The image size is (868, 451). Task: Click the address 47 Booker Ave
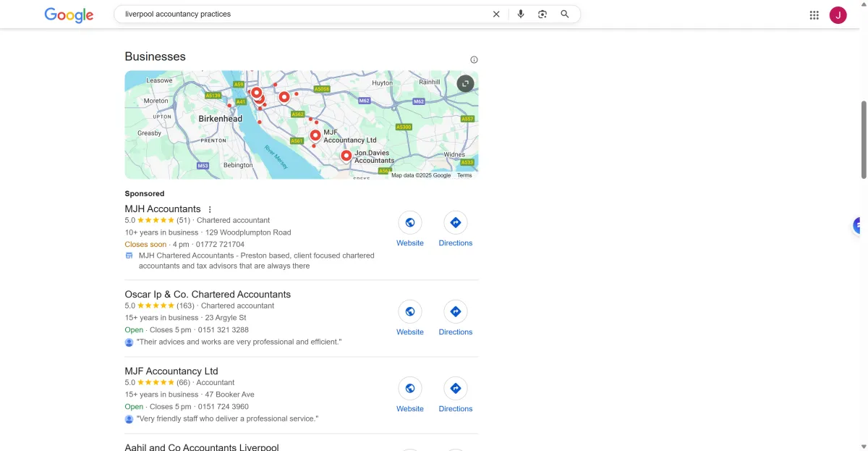[x=229, y=395]
